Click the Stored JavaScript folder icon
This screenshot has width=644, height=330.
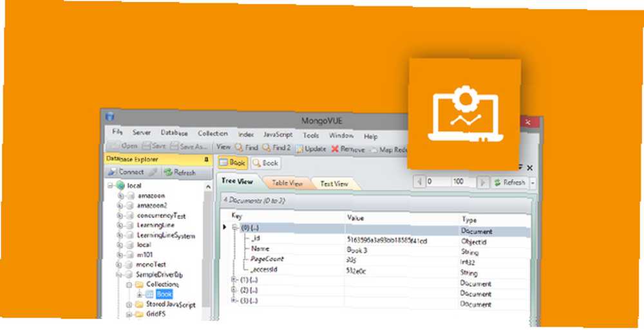coord(139,304)
